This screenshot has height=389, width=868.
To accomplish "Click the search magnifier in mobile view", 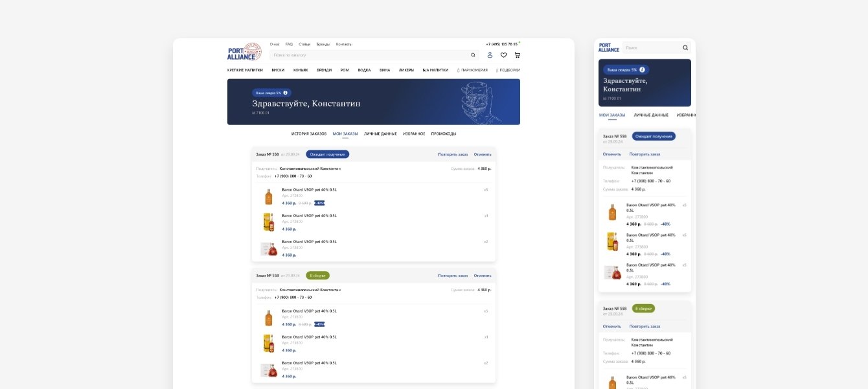I will coord(685,47).
